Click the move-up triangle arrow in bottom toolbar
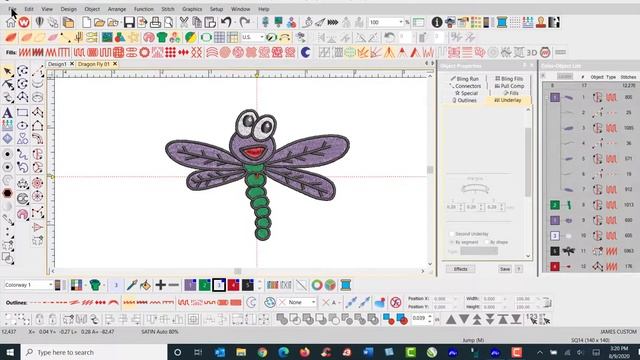Viewport: 640px width, 360px height. [x=451, y=319]
